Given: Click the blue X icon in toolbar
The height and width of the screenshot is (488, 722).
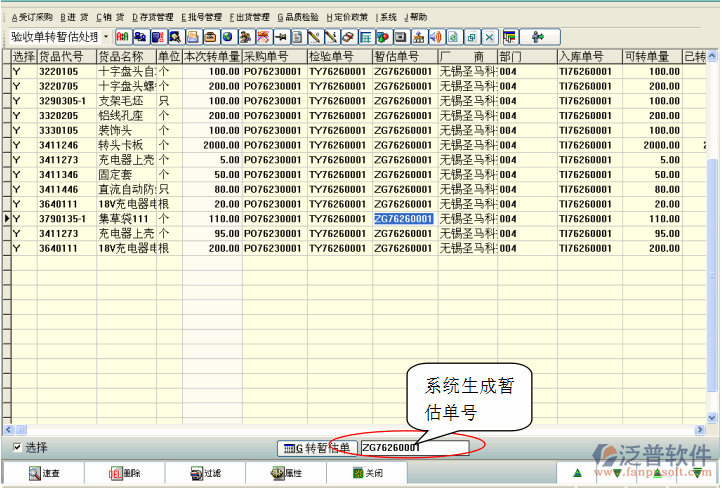Looking at the screenshot, I should 489,37.
